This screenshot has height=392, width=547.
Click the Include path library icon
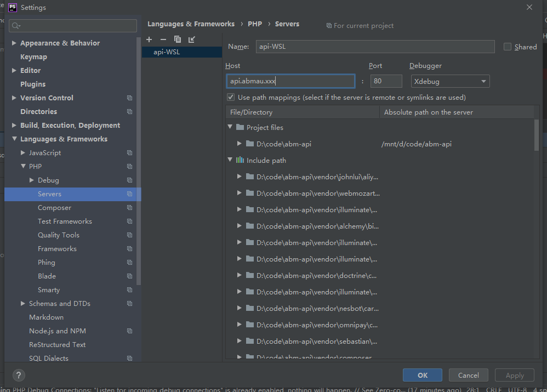coord(240,160)
